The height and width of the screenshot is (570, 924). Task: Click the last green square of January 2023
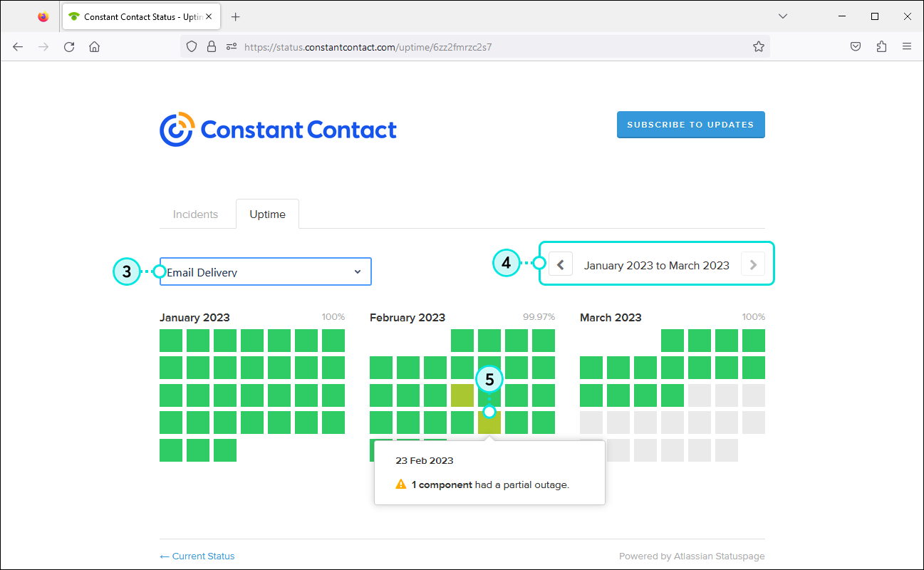(225, 450)
